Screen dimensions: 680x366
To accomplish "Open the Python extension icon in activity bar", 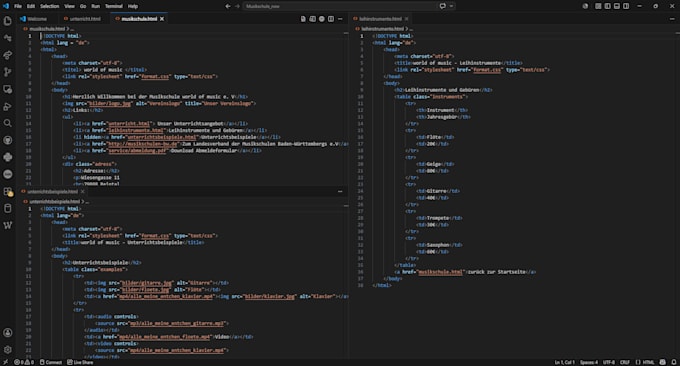I will 7,157.
